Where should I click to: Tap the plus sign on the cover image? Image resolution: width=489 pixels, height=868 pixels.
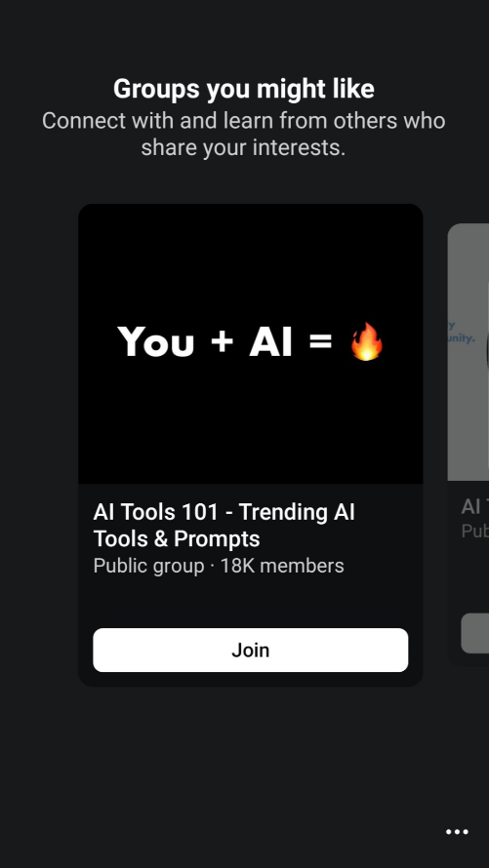[x=222, y=341]
